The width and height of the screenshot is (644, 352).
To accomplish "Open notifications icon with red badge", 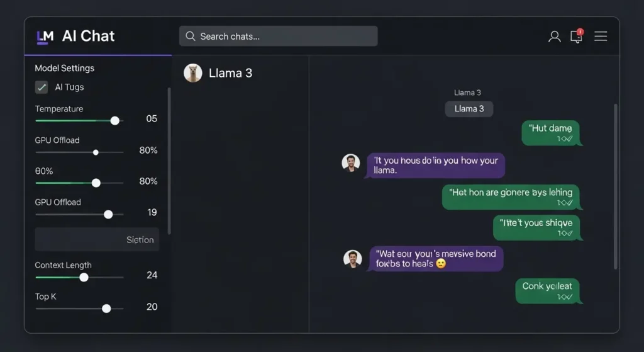I will click(577, 36).
